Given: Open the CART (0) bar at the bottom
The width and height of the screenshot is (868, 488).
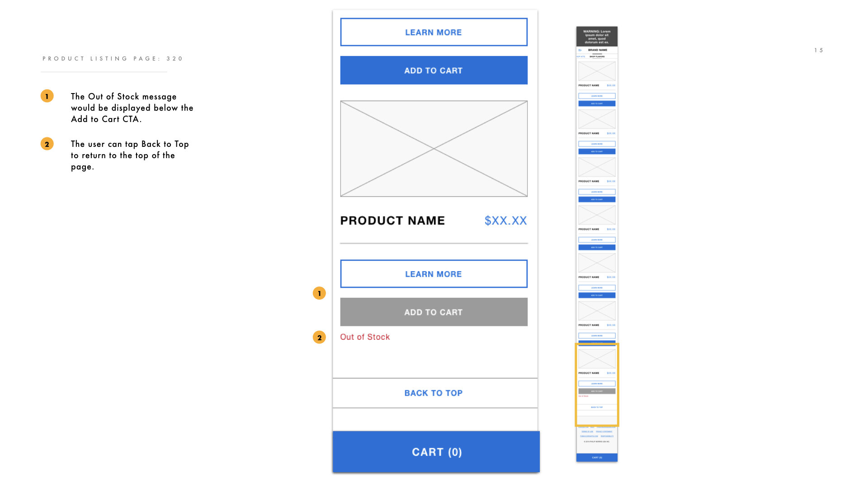Looking at the screenshot, I should point(436,452).
